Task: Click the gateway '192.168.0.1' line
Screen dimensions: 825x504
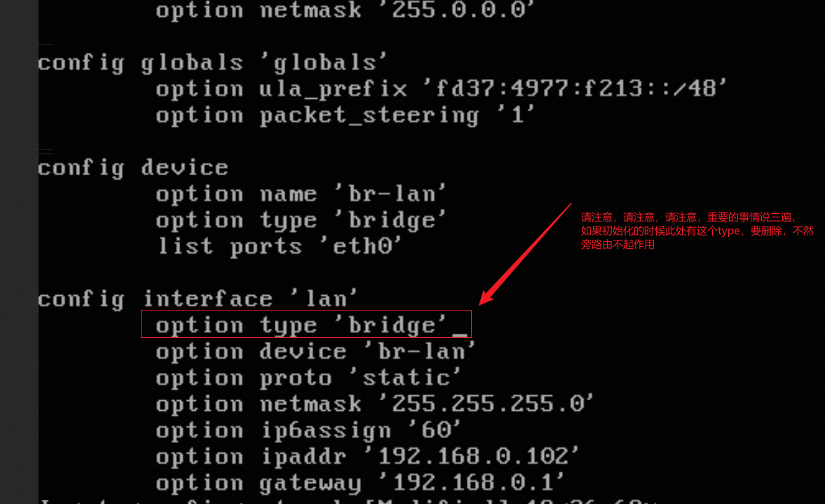Action: coord(360,483)
